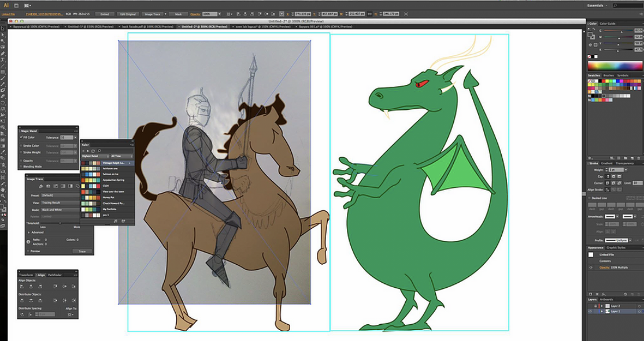
Task: Click the Trace button in Image Trace
Action: coord(82,251)
